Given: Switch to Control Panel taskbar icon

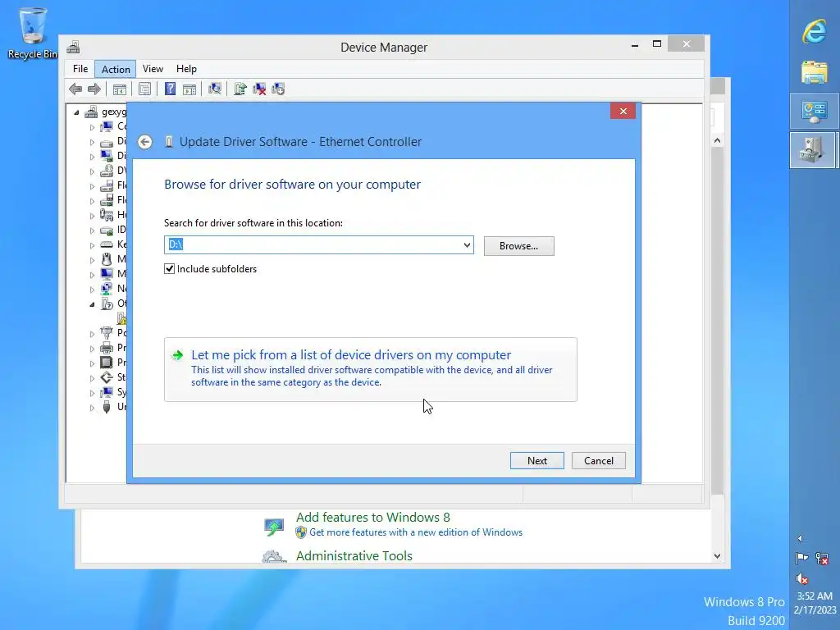Looking at the screenshot, I should pyautogui.click(x=815, y=112).
